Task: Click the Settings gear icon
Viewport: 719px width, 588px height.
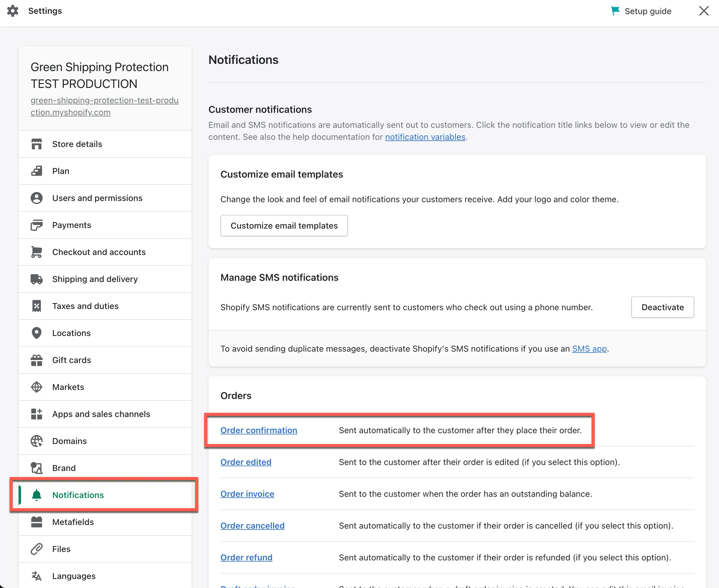Action: coord(13,11)
